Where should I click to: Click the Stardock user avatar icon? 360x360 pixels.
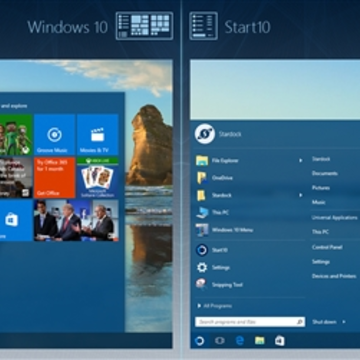[x=205, y=134]
